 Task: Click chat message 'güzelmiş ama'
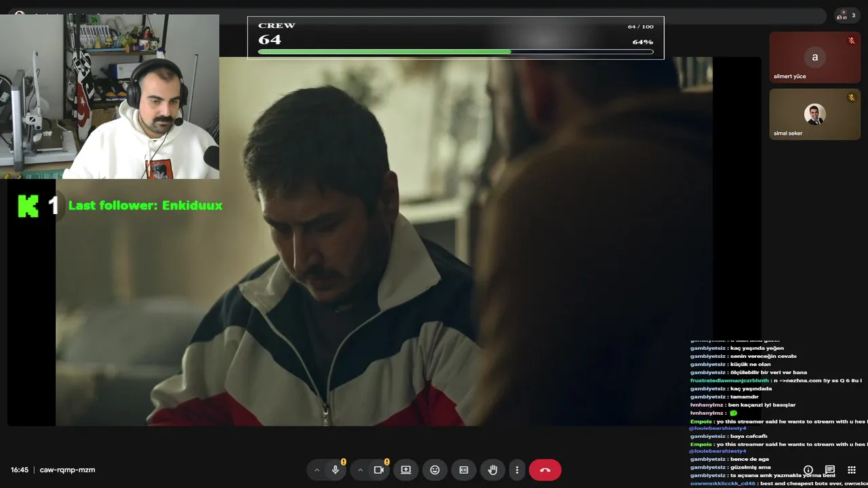click(x=750, y=468)
